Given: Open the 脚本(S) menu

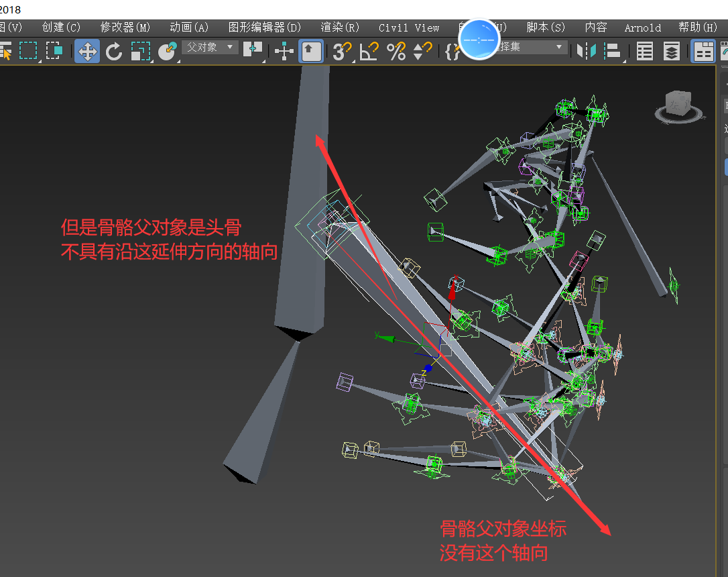Looking at the screenshot, I should 546,28.
